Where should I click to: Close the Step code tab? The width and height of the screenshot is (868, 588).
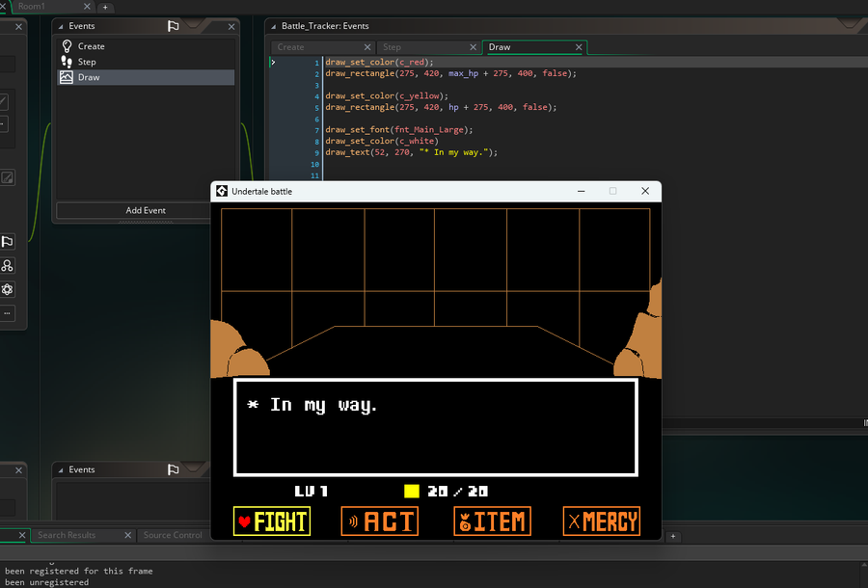click(x=474, y=47)
